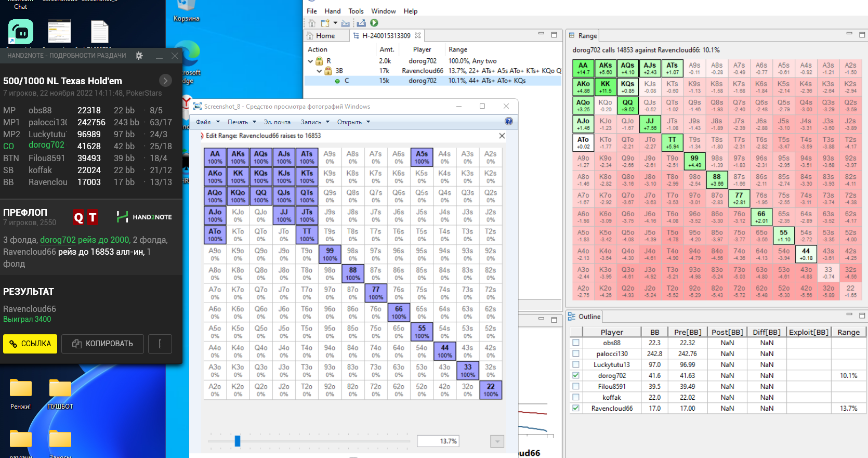Close the H-240015313309 tab
This screenshot has height=458, width=868.
[417, 35]
